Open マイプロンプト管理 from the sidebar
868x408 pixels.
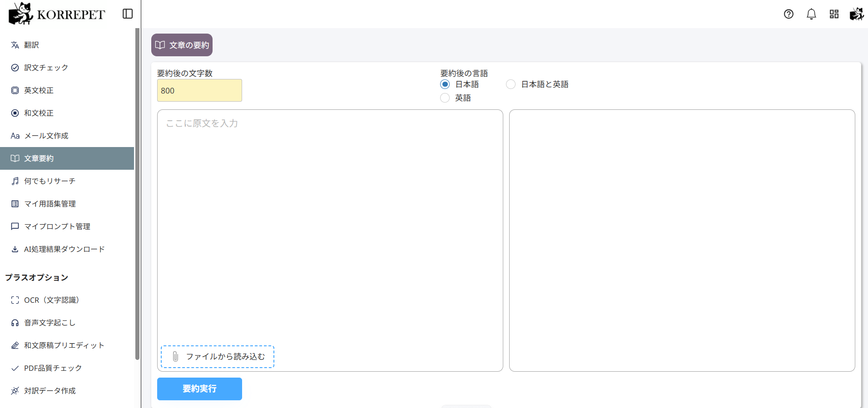coord(67,226)
